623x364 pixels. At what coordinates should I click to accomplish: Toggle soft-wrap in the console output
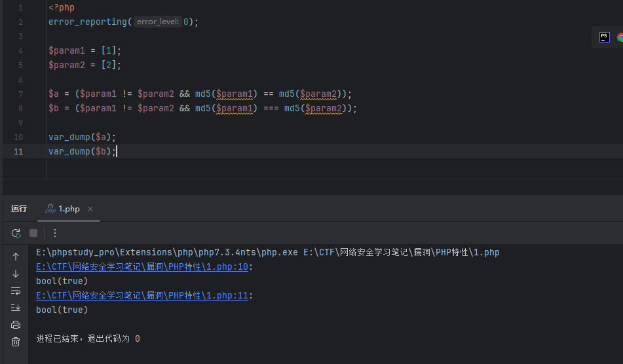pyautogui.click(x=16, y=291)
